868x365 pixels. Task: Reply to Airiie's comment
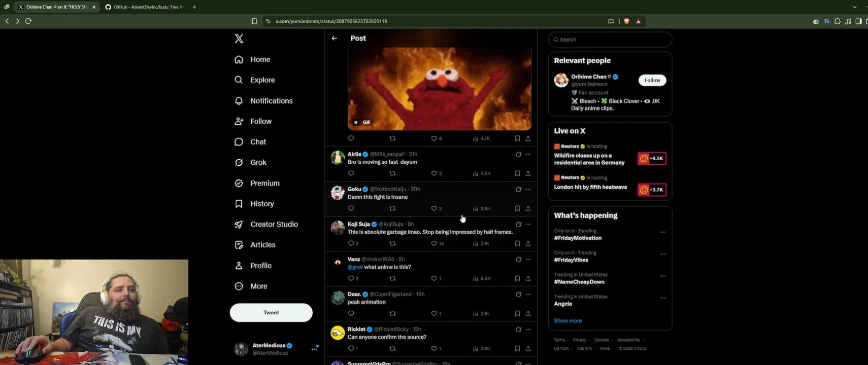351,173
